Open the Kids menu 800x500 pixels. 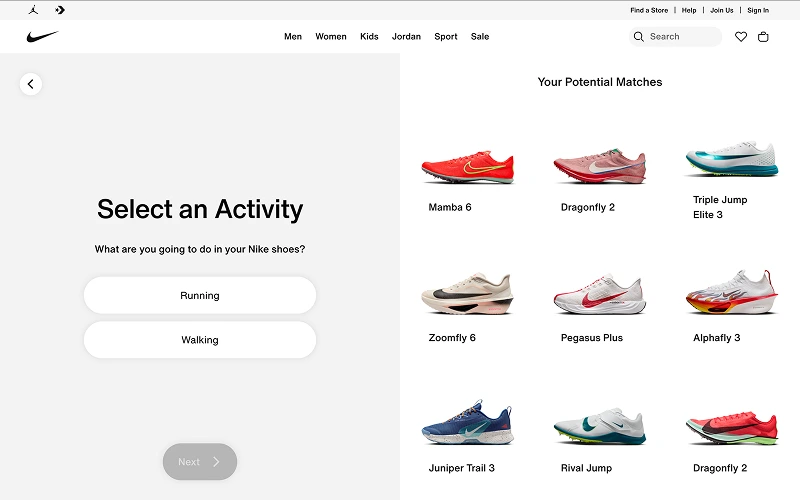pyautogui.click(x=369, y=37)
